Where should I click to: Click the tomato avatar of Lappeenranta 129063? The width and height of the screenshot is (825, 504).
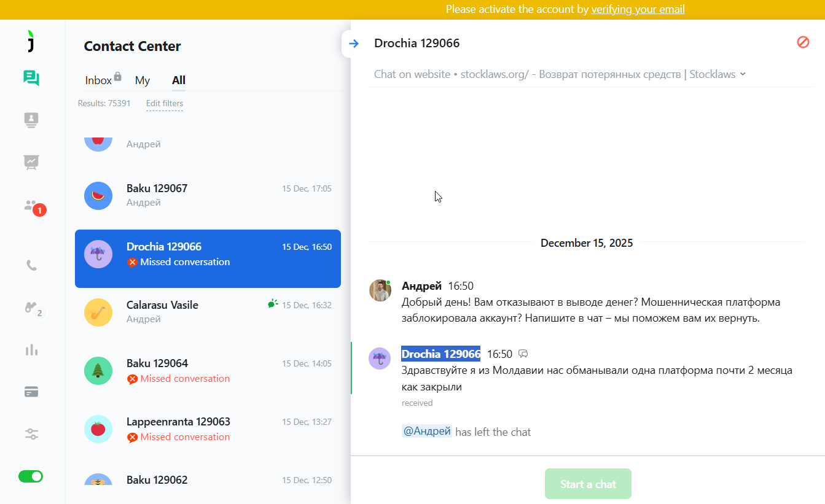(x=98, y=429)
